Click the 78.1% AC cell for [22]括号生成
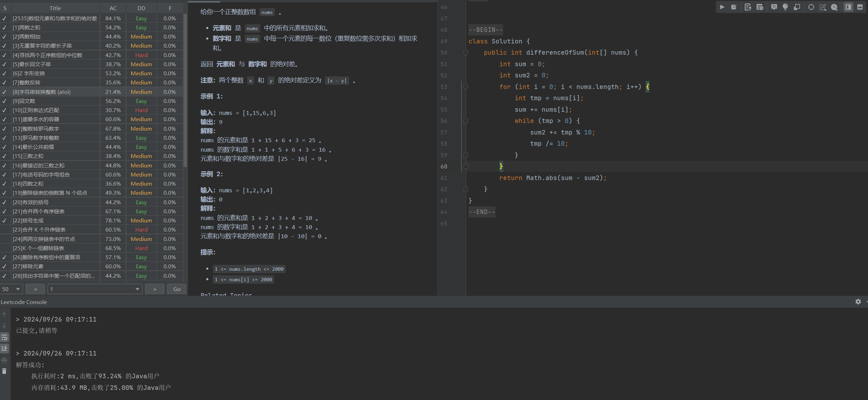The height and width of the screenshot is (400, 868). [x=113, y=220]
